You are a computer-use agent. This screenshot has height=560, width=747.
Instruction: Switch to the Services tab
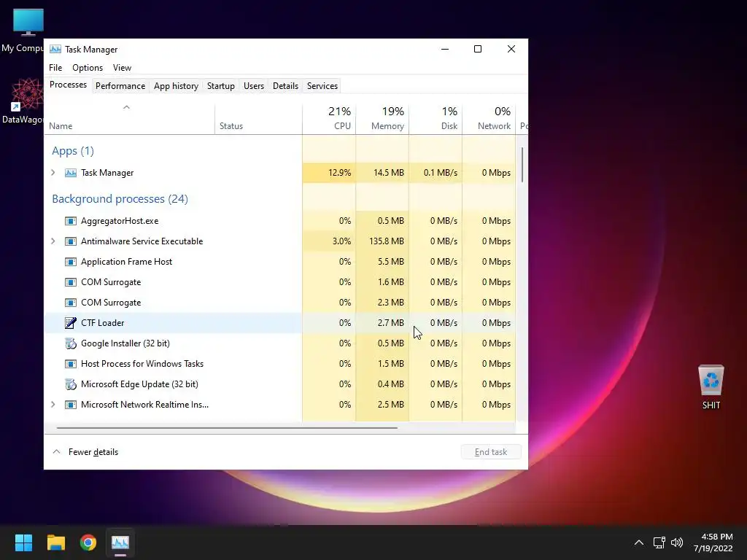(x=322, y=86)
